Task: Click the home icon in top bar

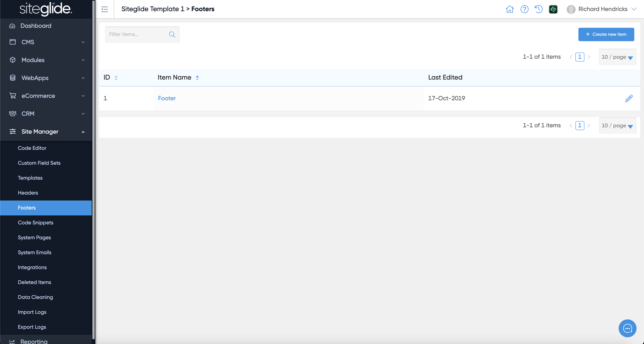Action: (509, 9)
